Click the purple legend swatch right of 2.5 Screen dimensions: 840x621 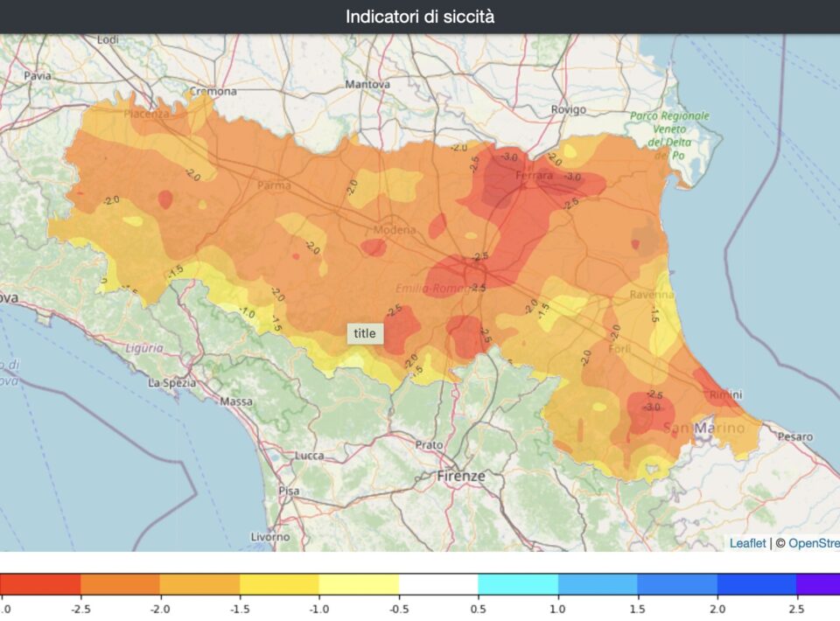point(819,583)
